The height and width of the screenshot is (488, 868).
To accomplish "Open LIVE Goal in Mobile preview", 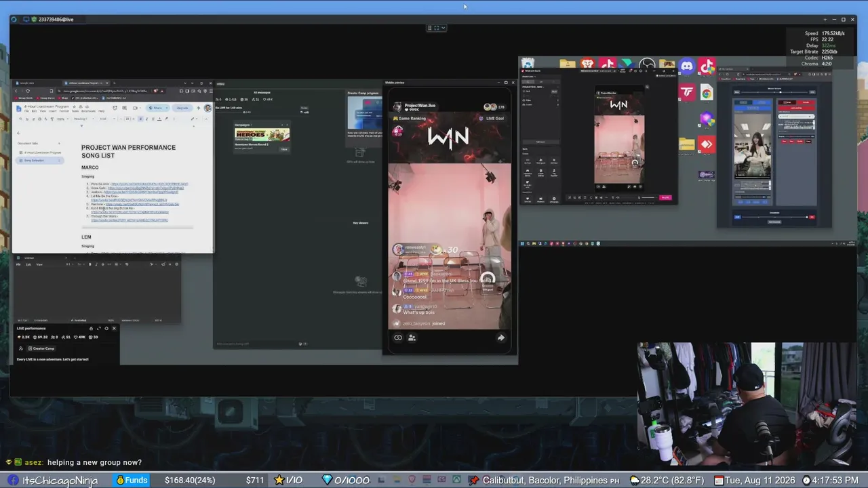I will [492, 118].
